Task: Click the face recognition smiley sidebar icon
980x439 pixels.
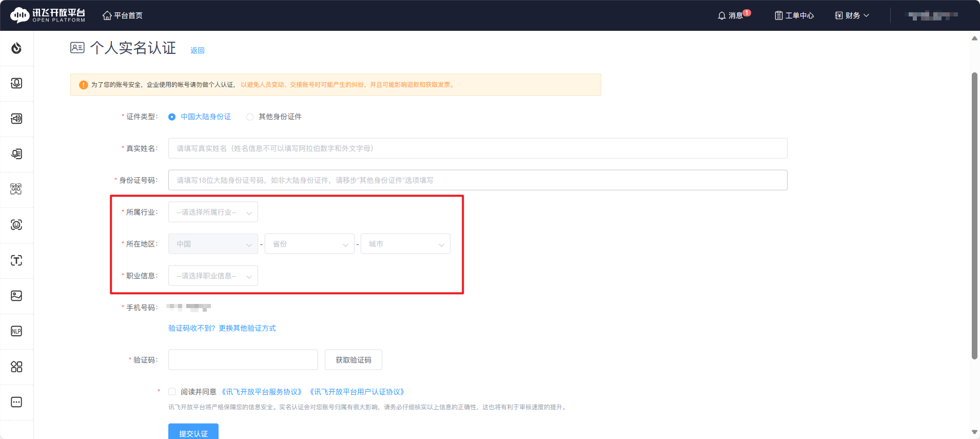Action: pos(16,225)
